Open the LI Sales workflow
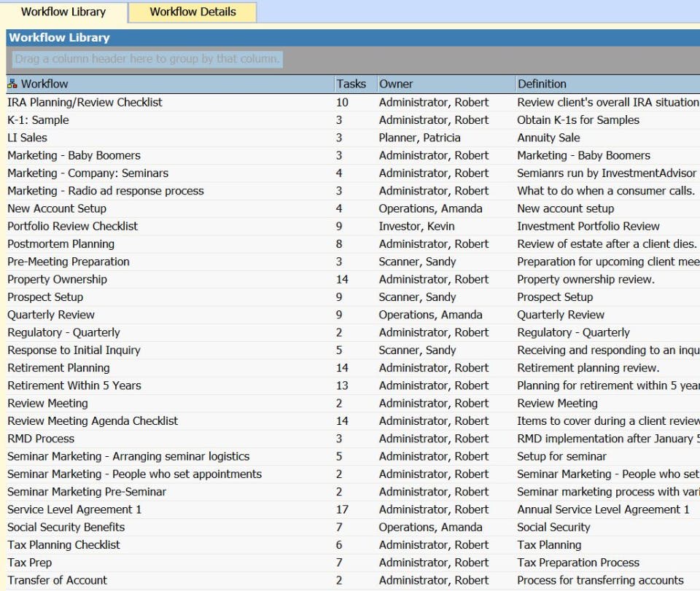This screenshot has width=700, height=591. coord(27,138)
